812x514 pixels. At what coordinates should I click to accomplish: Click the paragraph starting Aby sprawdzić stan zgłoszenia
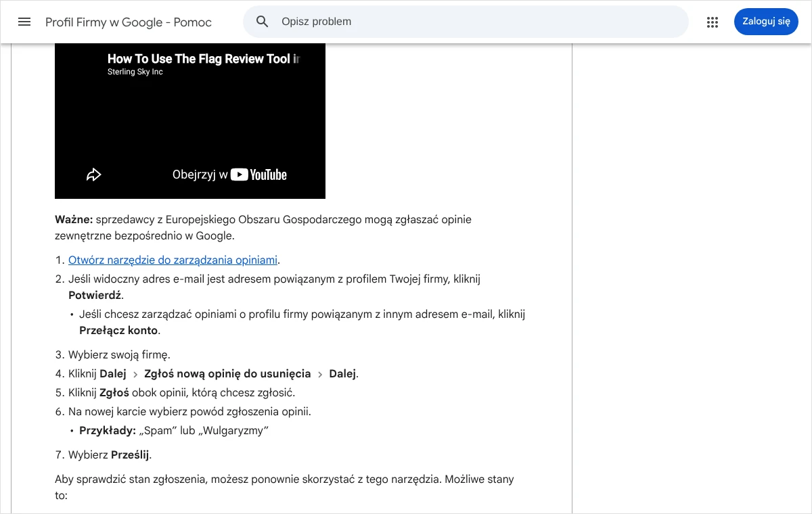[284, 487]
